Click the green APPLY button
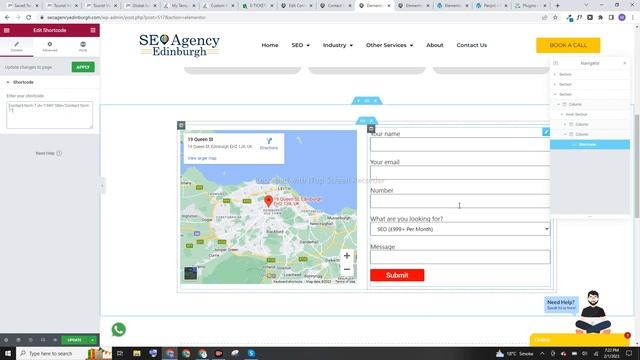640x360 pixels. click(x=83, y=67)
